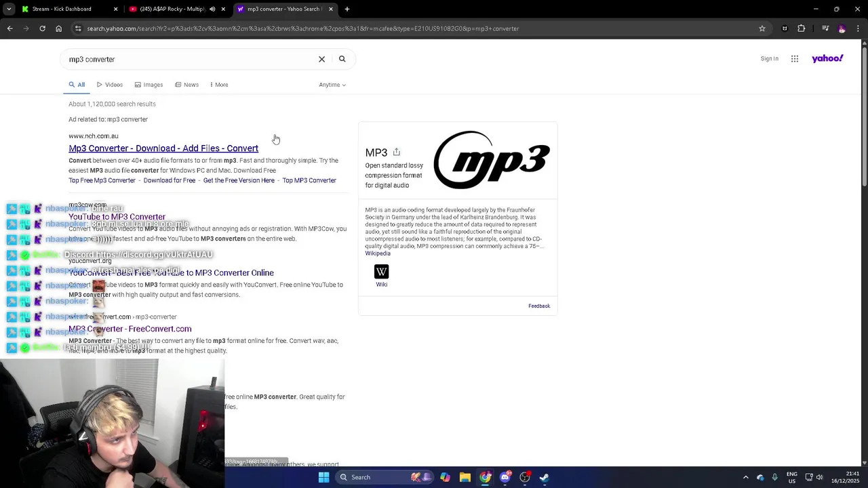
Task: Go to the Yahoo home logo
Action: (827, 58)
